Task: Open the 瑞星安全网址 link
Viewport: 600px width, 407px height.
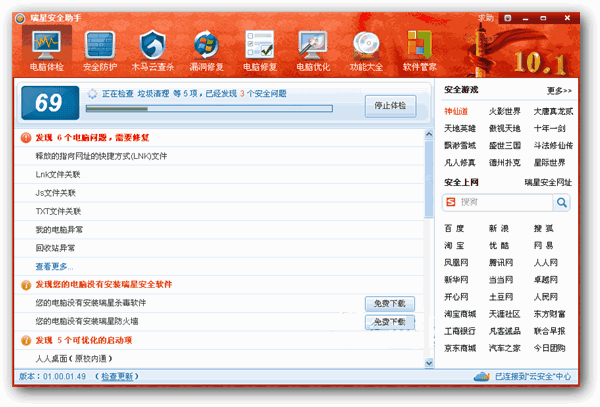Action: tap(548, 182)
